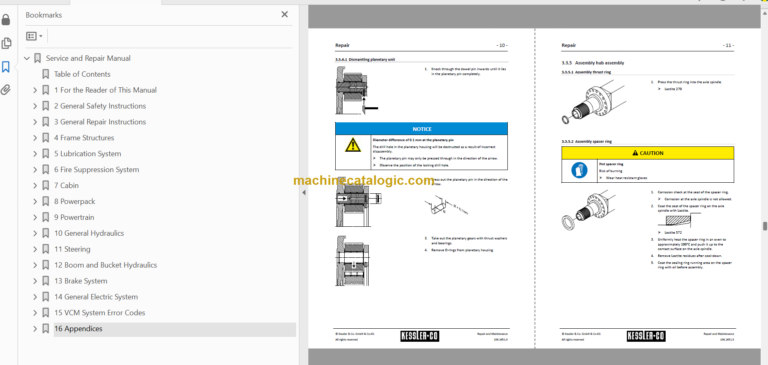Click the Repair header on page 10
The height and width of the screenshot is (365, 768).
tap(342, 46)
